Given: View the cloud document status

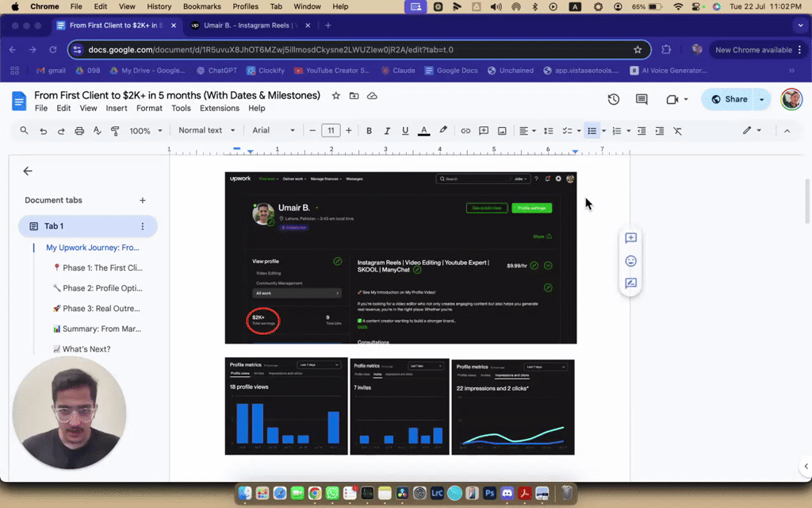Looking at the screenshot, I should click(x=372, y=95).
